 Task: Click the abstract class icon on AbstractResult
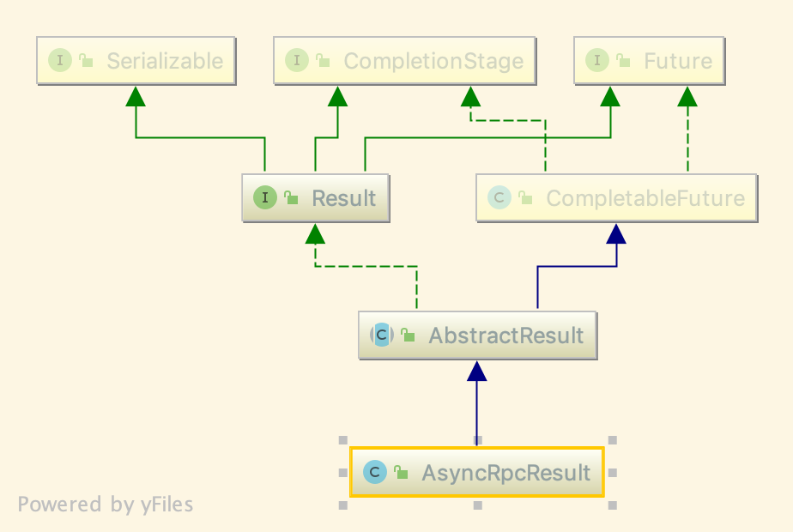coord(382,336)
